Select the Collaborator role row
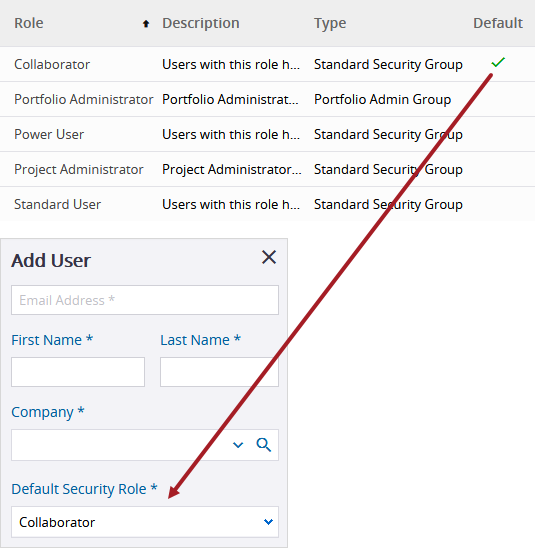 click(267, 64)
